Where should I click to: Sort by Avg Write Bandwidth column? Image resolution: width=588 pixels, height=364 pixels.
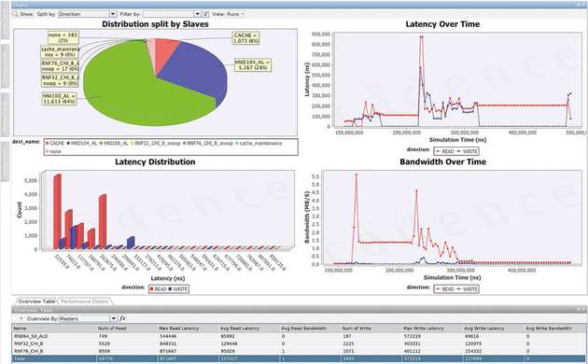555,328
